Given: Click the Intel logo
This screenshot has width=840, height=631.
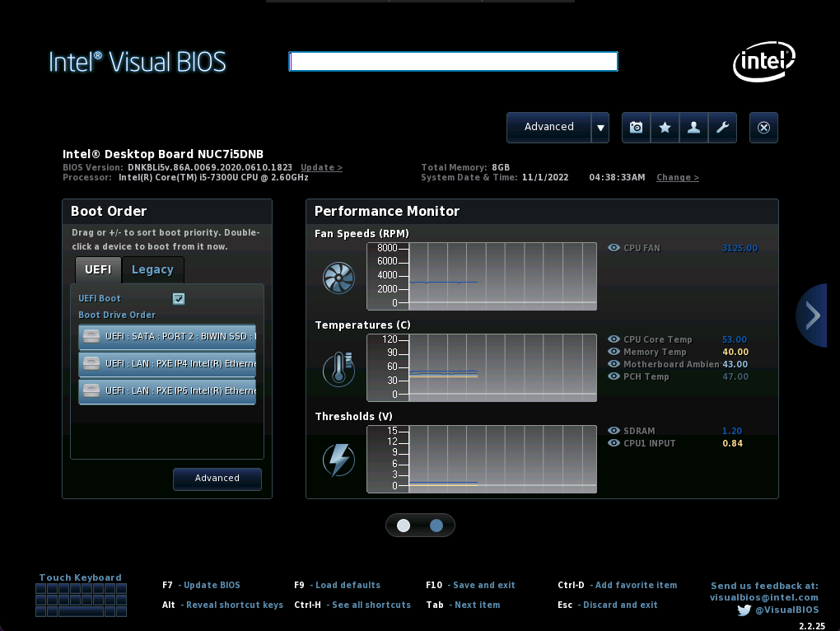Looking at the screenshot, I should 764,62.
